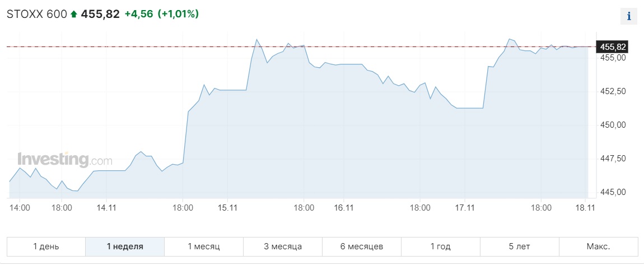The image size is (644, 270).
Task: Click the info icon at top right
Action: tap(629, 16)
